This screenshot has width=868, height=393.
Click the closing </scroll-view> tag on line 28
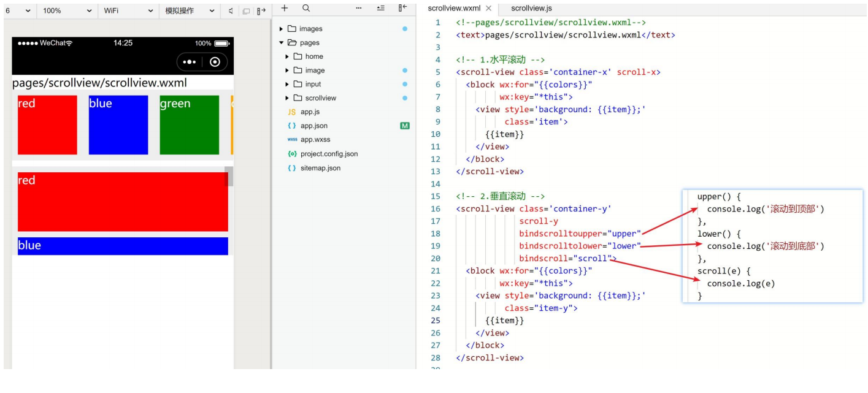point(490,357)
